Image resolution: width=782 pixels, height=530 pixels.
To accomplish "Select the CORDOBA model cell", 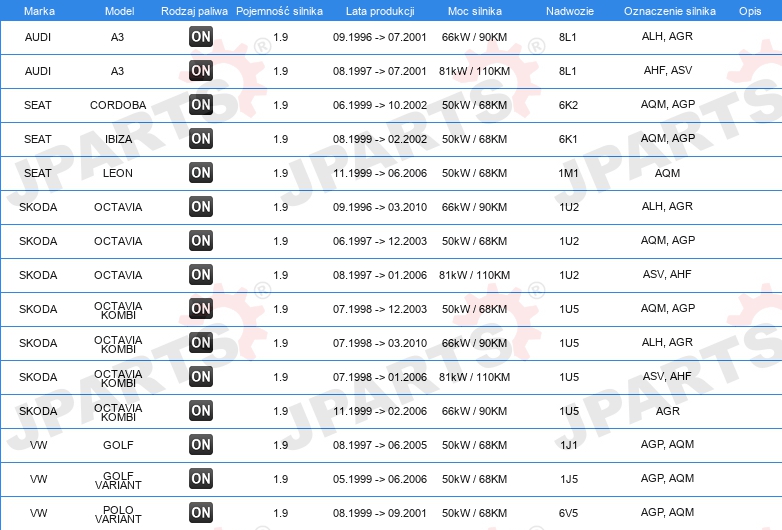I will click(118, 105).
